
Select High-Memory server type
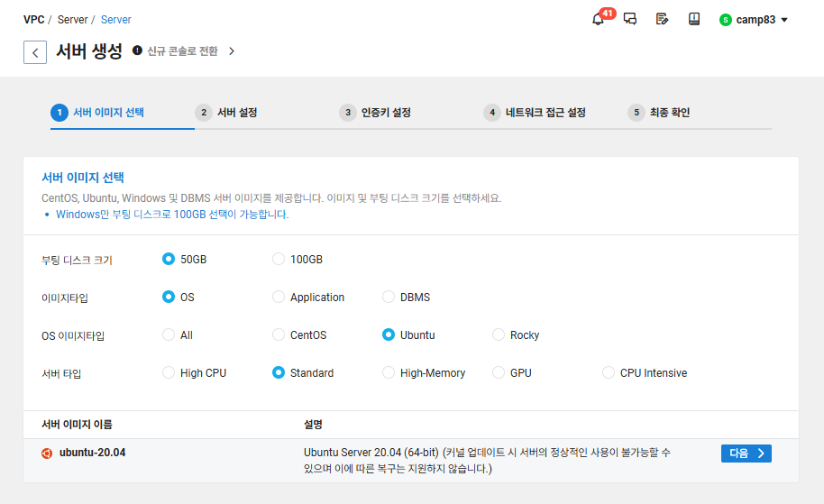point(388,372)
